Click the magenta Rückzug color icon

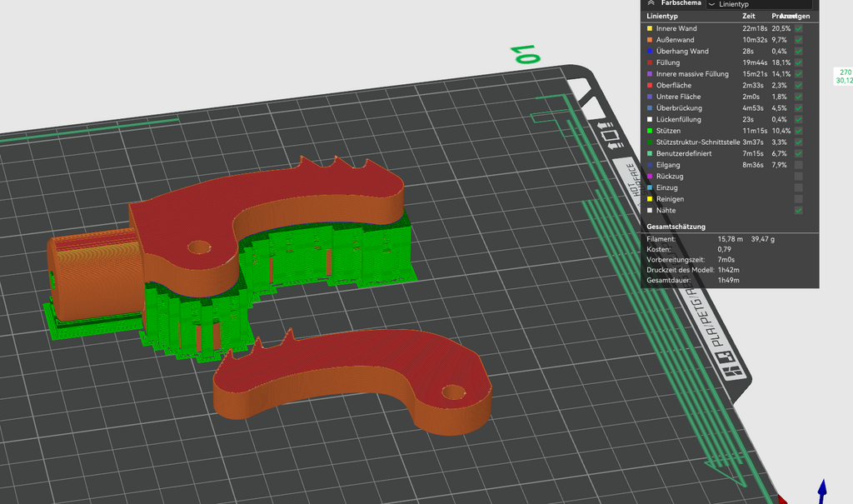pos(650,177)
